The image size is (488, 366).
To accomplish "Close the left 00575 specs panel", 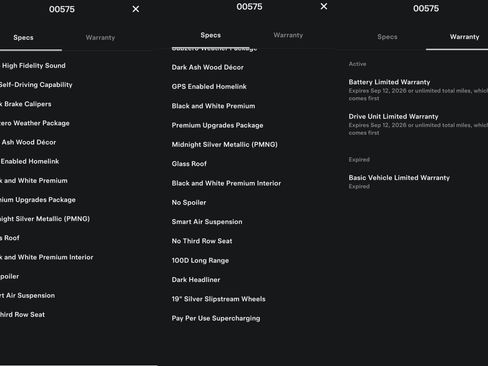I will (136, 9).
